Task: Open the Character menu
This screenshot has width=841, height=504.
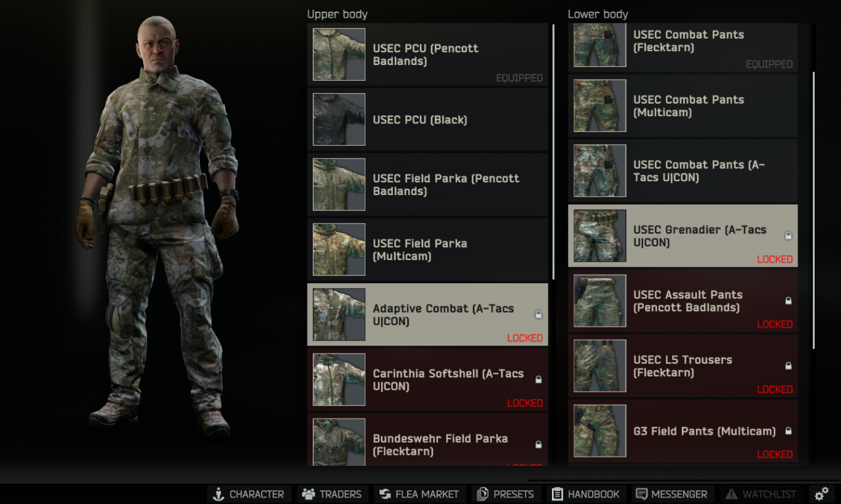Action: point(248,494)
